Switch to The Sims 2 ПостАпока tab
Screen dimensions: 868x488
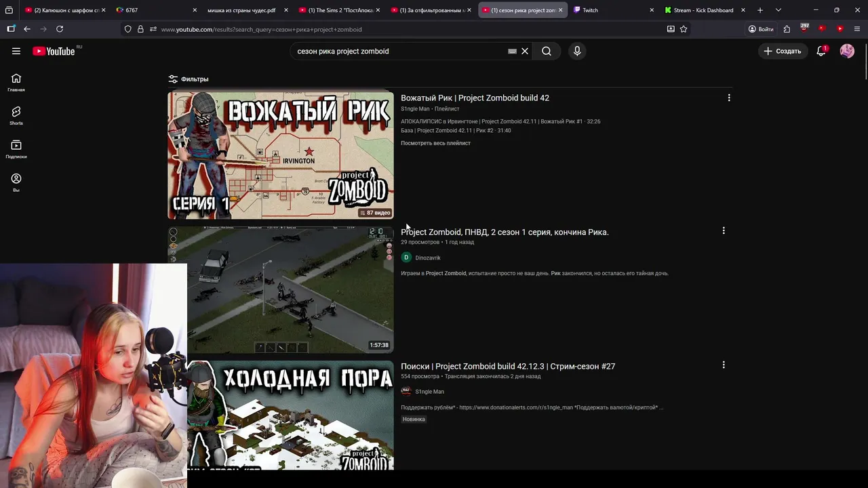click(338, 10)
